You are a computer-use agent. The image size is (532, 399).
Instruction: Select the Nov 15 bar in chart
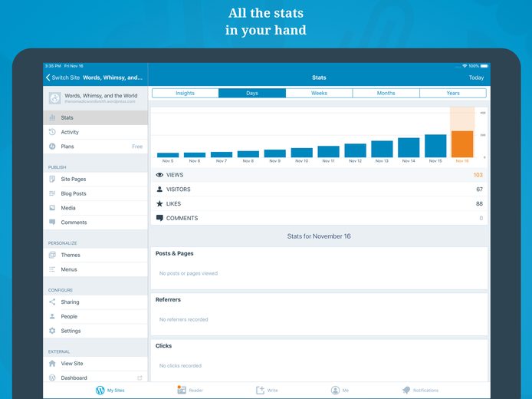pos(435,146)
